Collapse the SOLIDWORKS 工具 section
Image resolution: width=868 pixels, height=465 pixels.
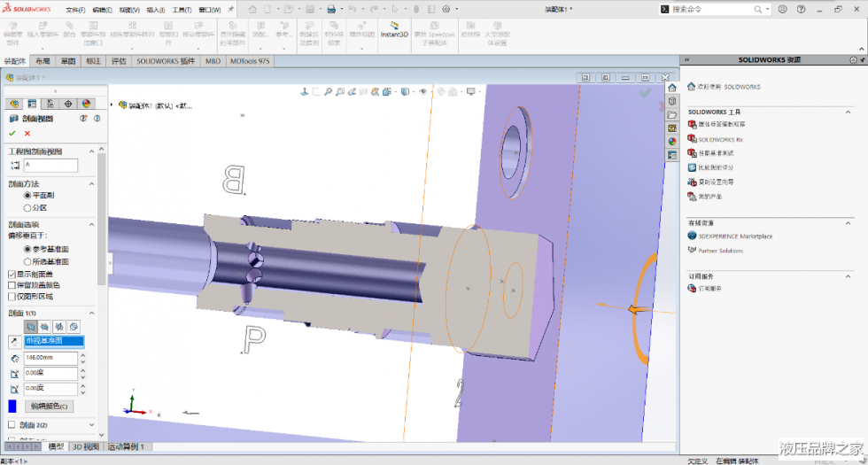847,112
